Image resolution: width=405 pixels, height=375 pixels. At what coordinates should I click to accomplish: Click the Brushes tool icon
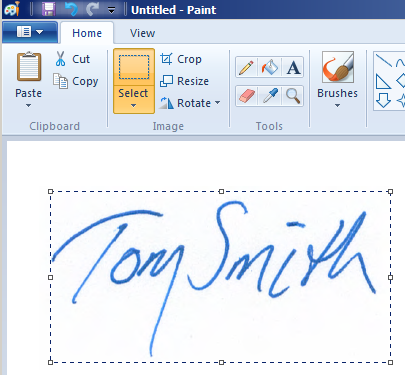tap(337, 67)
